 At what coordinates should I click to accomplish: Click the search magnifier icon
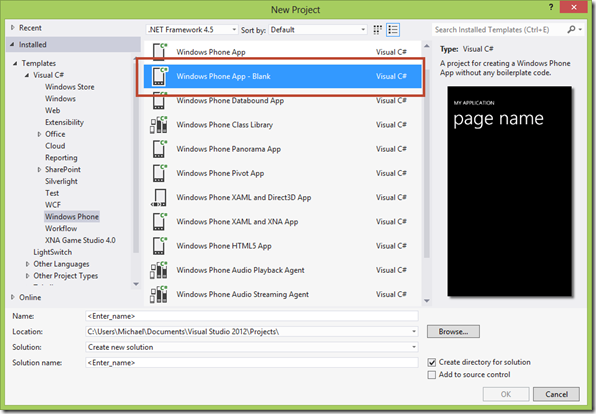point(571,29)
